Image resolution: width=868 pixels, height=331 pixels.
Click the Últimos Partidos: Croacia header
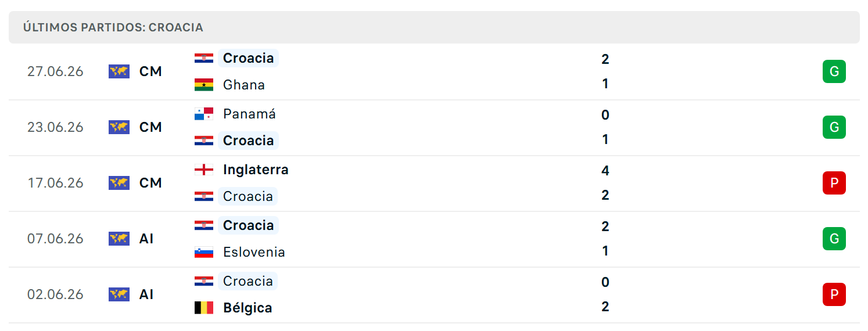(x=113, y=27)
